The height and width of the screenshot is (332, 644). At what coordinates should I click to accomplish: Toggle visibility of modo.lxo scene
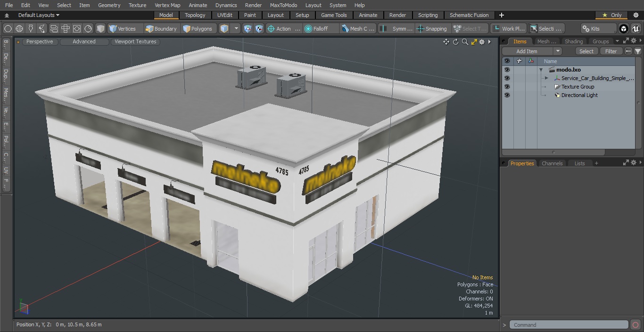point(507,70)
